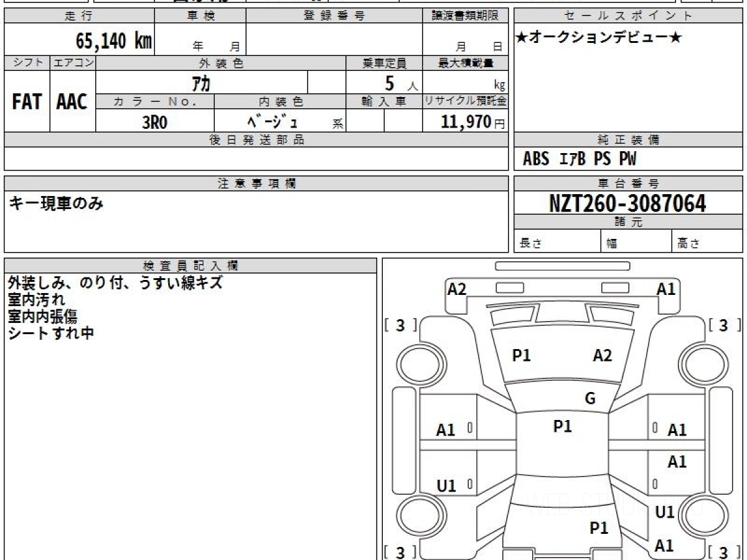Select the recycle deposit value 11,970円
The height and width of the screenshot is (560, 747).
(472, 122)
